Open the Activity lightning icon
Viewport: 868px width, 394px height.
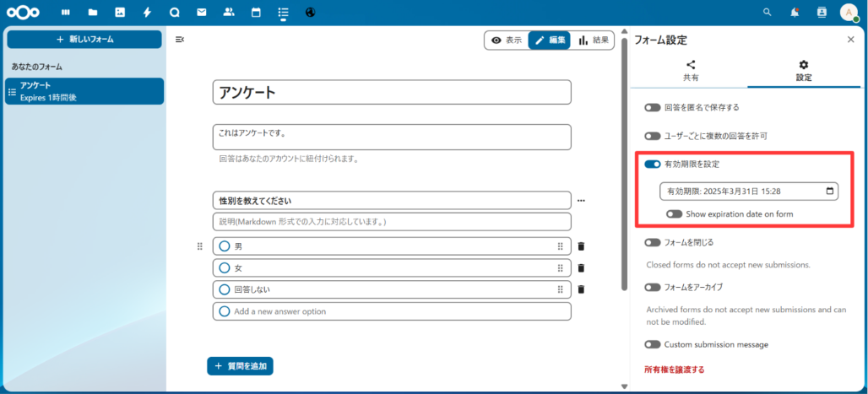(147, 13)
